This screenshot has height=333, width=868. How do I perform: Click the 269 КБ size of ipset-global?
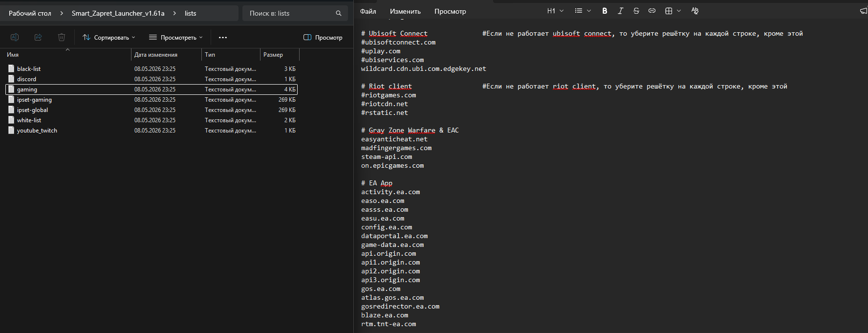click(x=287, y=110)
